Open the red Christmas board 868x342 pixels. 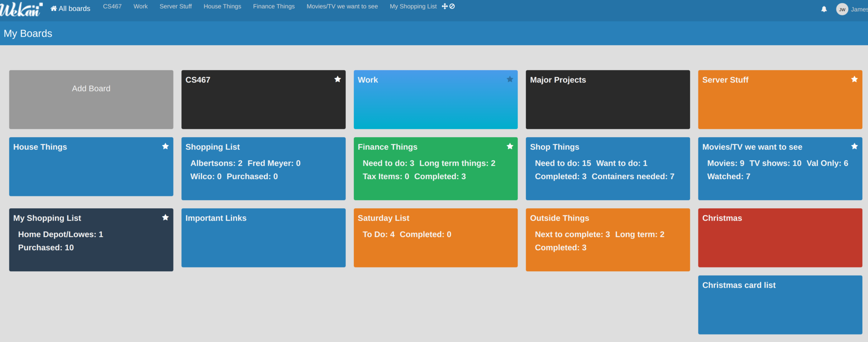(780, 237)
